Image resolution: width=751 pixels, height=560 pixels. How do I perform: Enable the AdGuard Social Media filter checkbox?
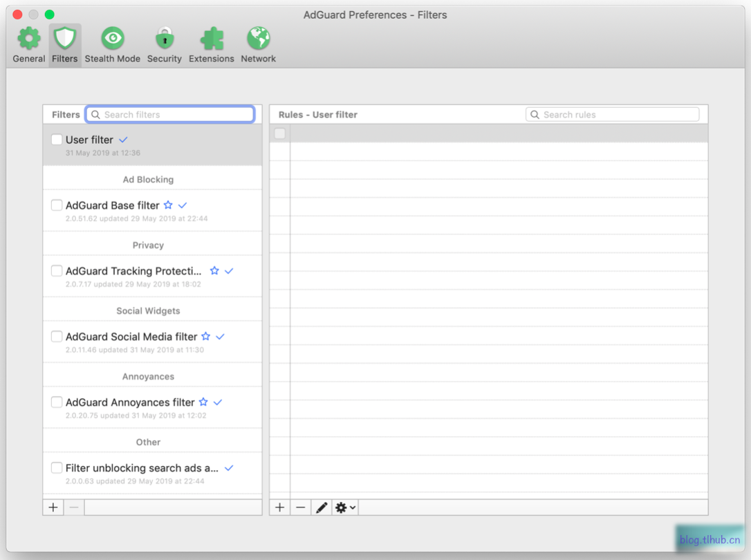57,336
